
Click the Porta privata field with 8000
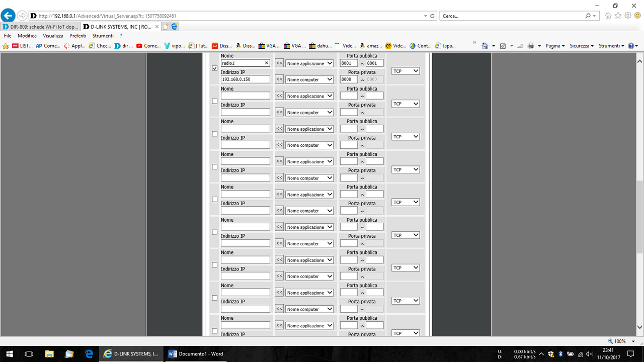(x=349, y=79)
